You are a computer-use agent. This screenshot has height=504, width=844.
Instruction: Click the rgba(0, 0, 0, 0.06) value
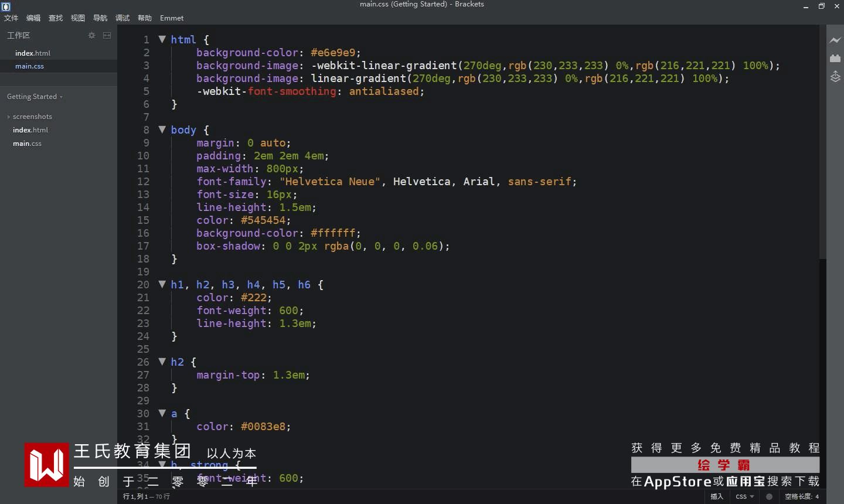coord(384,246)
